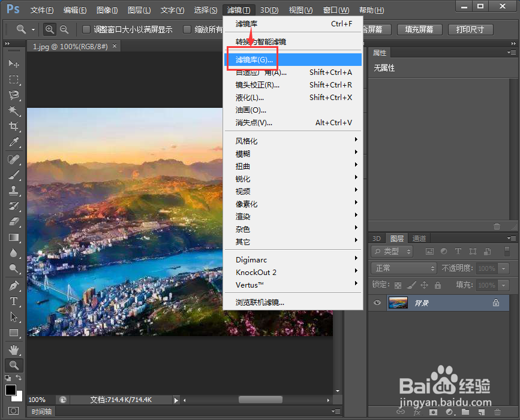Select the Crop tool
Viewport: 520px width, 420px height.
click(14, 126)
